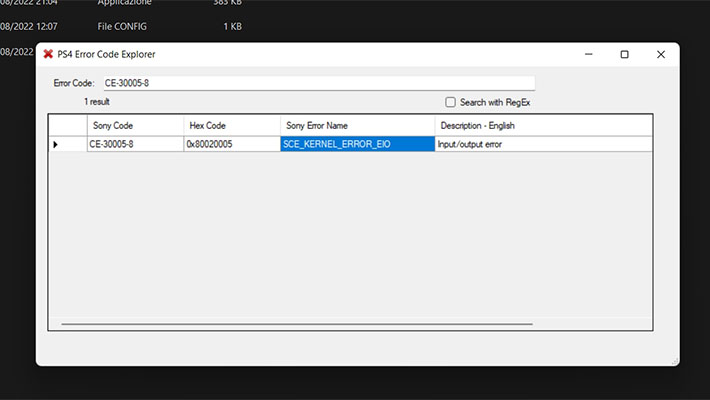Click the '08/2022 12:07' date in background file list

(29, 27)
